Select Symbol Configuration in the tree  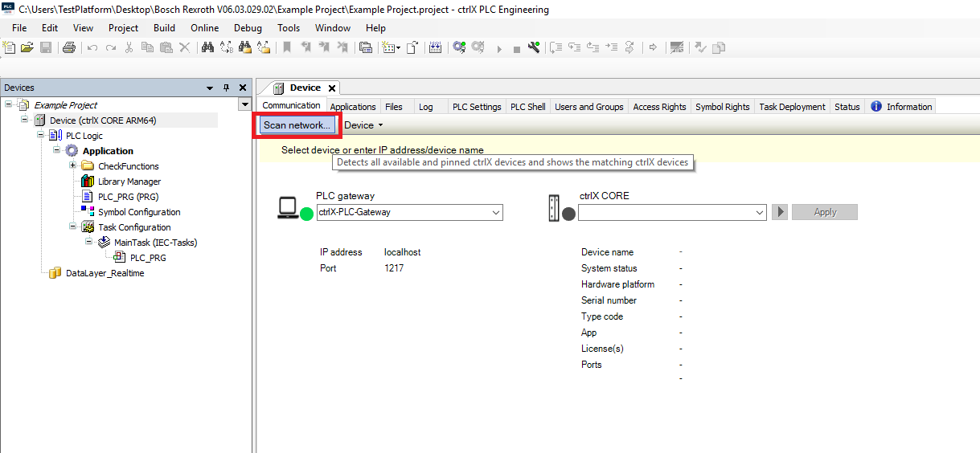(x=138, y=212)
